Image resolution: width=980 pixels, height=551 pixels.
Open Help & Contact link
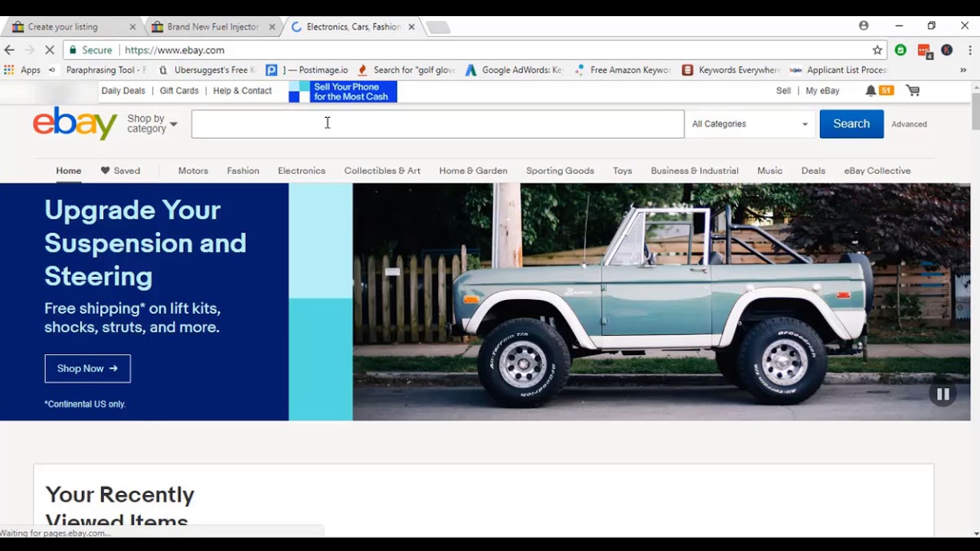click(x=242, y=90)
